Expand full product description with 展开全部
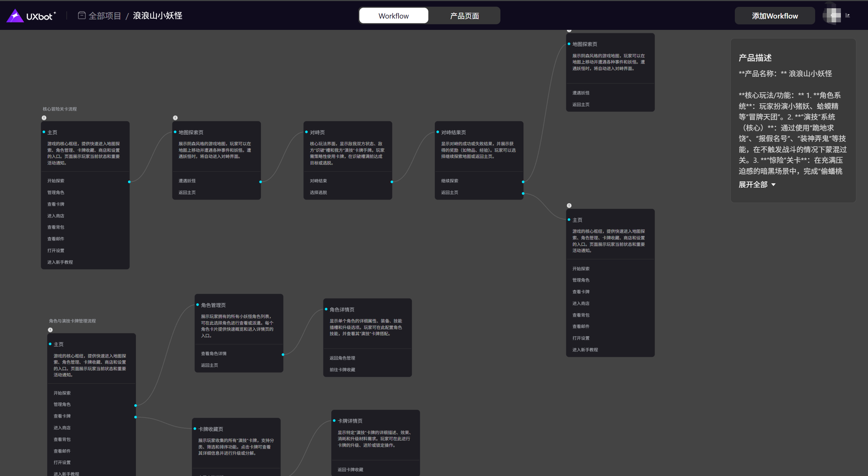This screenshot has width=868, height=476. [x=753, y=185]
